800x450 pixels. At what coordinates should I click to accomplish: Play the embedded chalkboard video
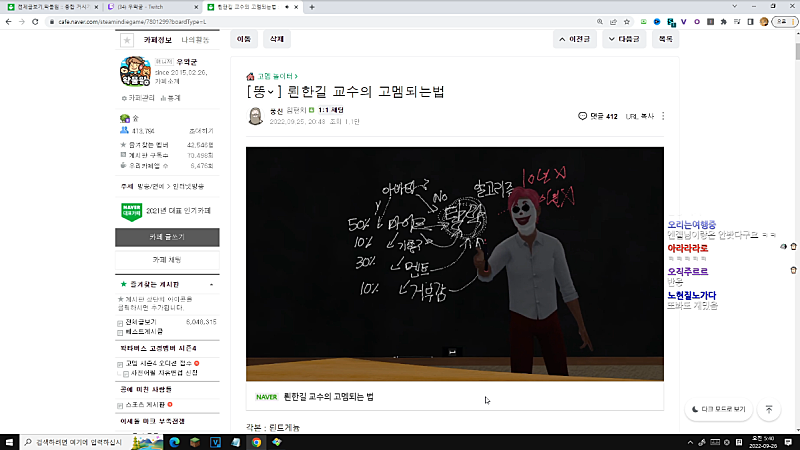pos(455,264)
